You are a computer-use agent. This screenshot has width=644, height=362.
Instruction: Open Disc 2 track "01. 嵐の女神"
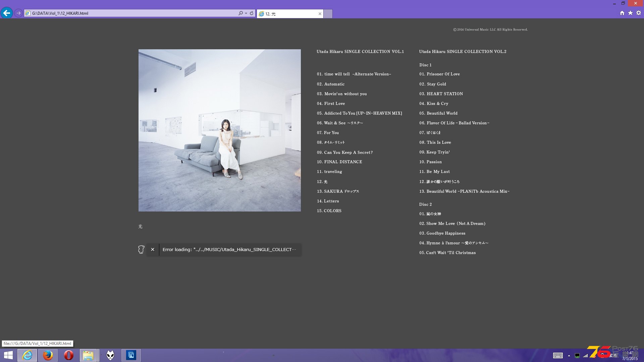tap(430, 214)
